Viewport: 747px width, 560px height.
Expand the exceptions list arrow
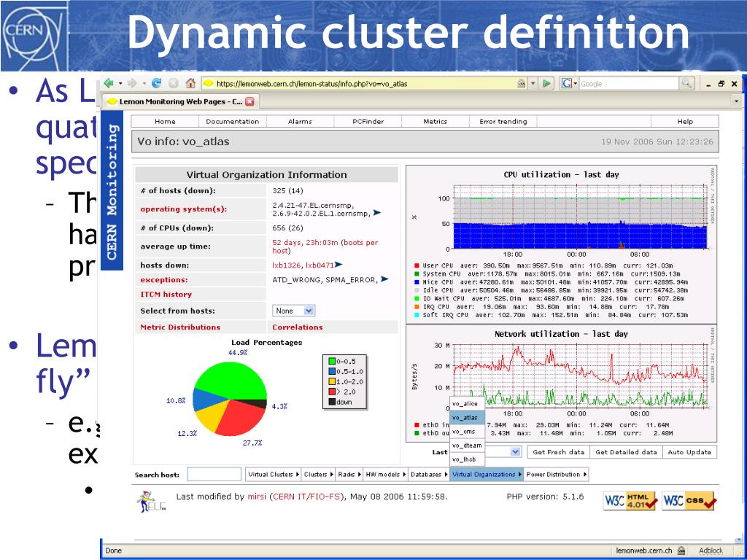384,279
